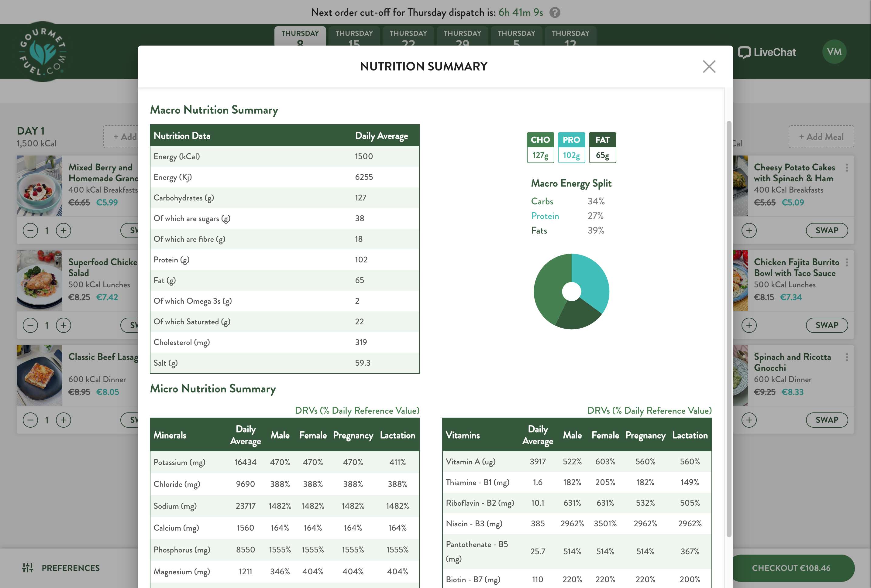Open the Preferences sliders icon
The height and width of the screenshot is (588, 871).
click(28, 568)
